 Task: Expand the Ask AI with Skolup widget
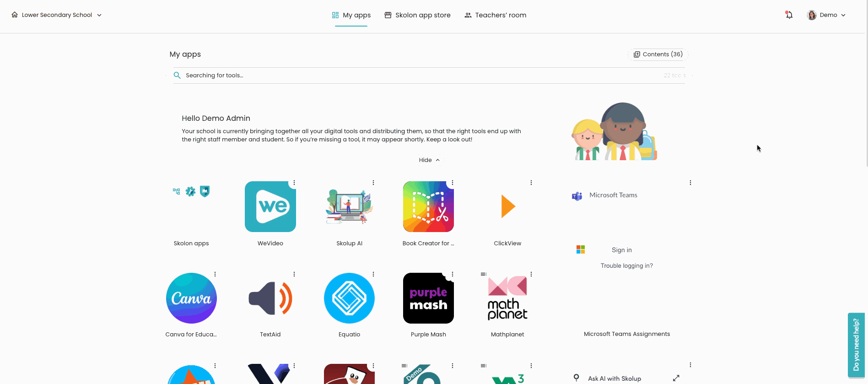point(676,378)
